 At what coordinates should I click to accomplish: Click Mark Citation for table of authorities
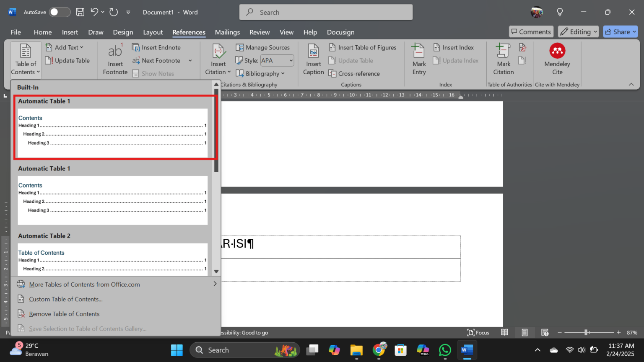click(503, 60)
